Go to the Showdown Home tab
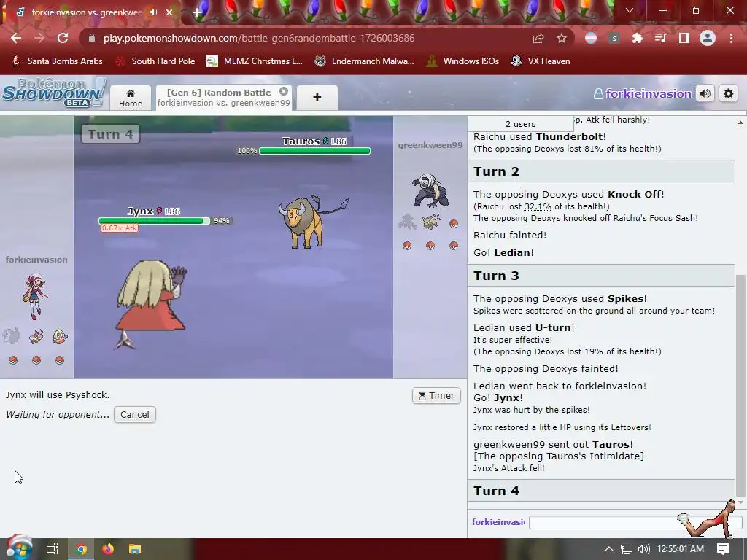 point(131,98)
